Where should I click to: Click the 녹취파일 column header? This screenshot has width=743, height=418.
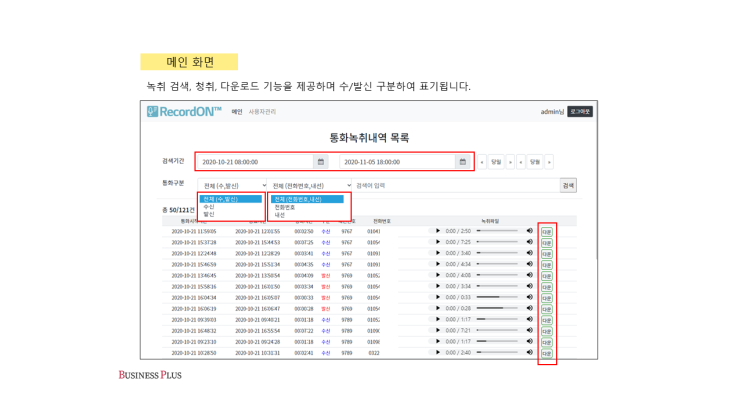[x=490, y=221]
